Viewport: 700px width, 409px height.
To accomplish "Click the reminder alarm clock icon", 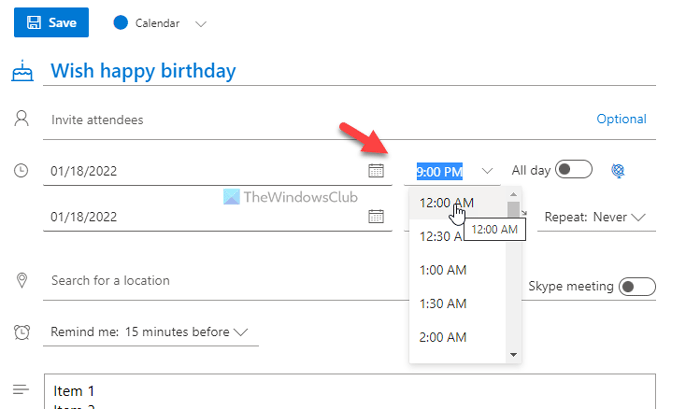I will (21, 331).
